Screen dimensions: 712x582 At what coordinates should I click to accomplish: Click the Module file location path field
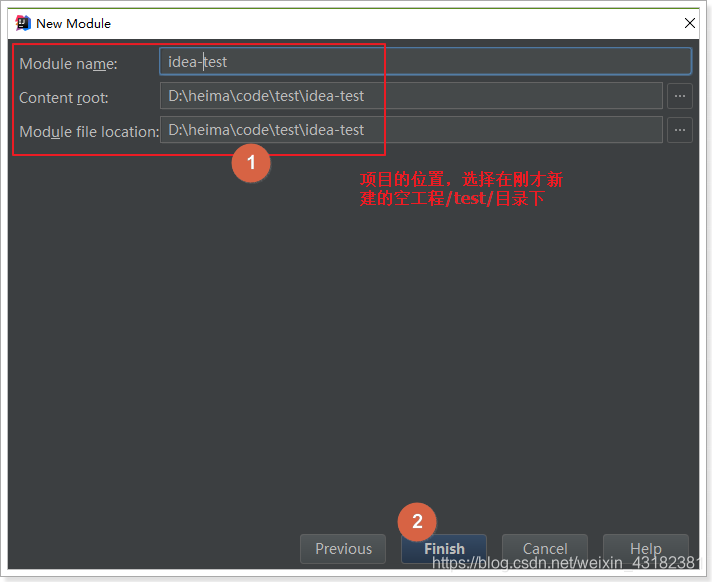[x=411, y=130]
